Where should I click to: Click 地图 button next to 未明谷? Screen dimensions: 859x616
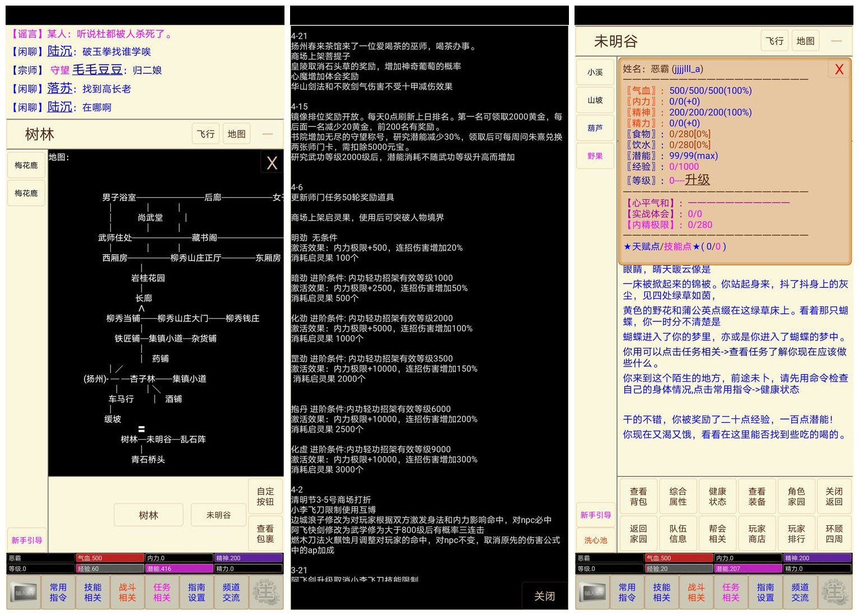[x=805, y=41]
